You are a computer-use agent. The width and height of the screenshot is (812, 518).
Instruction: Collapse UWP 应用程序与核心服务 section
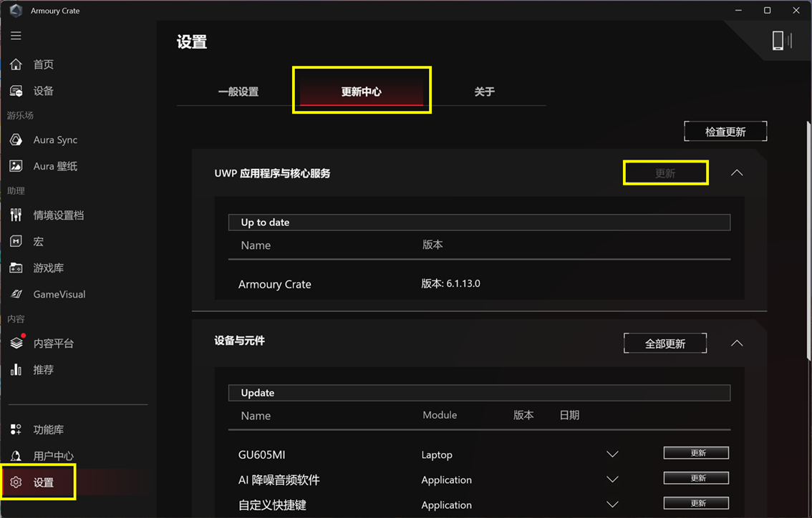(736, 173)
